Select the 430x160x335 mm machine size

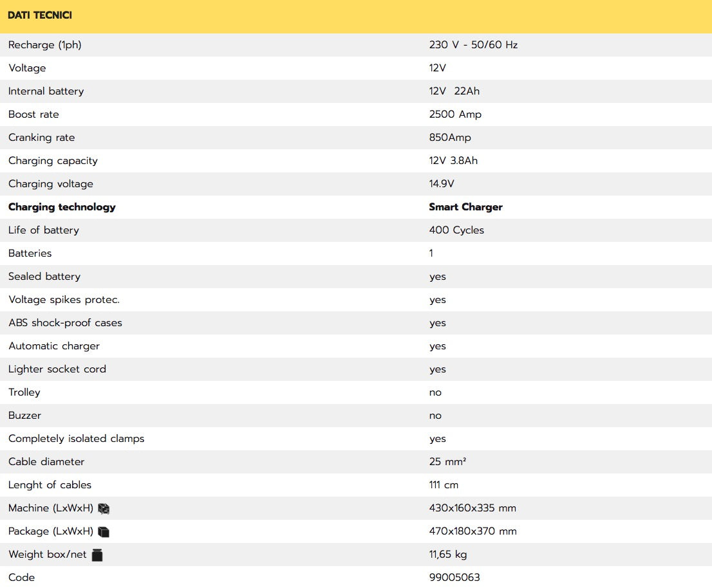(473, 508)
